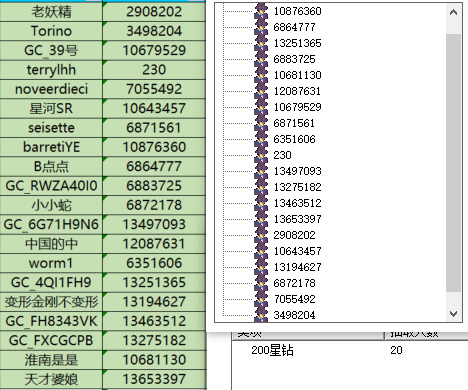This screenshot has height=390, width=468.
Task: Click the user icon beside 6883725
Action: click(x=261, y=59)
